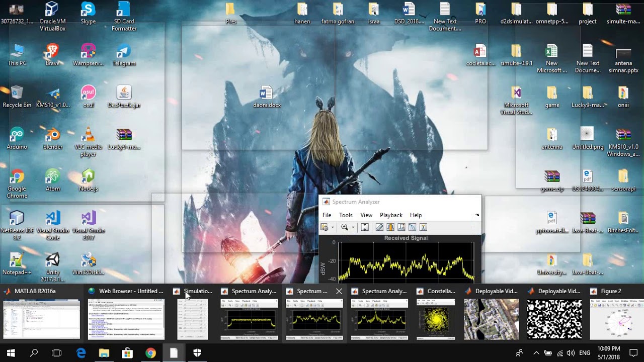Image resolution: width=644 pixels, height=362 pixels.
Task: Select the Notepad++ desktop icon
Action: pos(17,263)
